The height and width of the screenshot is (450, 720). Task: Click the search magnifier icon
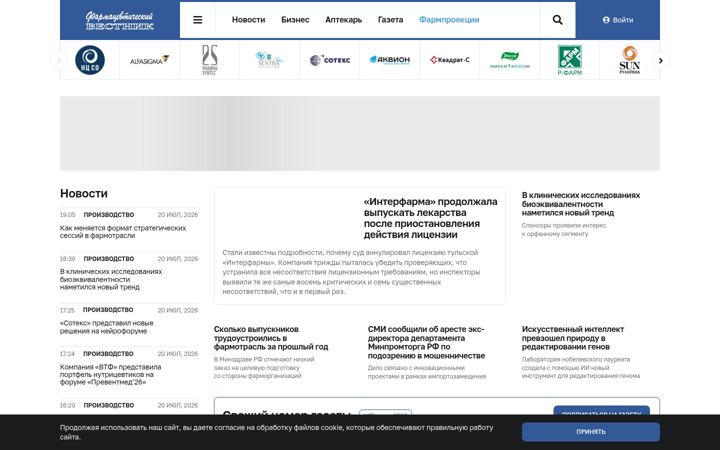tap(557, 20)
